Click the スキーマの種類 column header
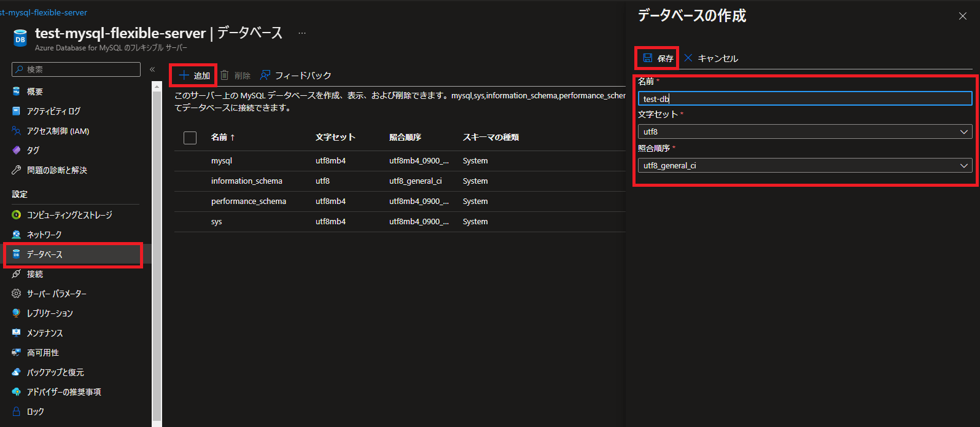980x427 pixels. 491,137
